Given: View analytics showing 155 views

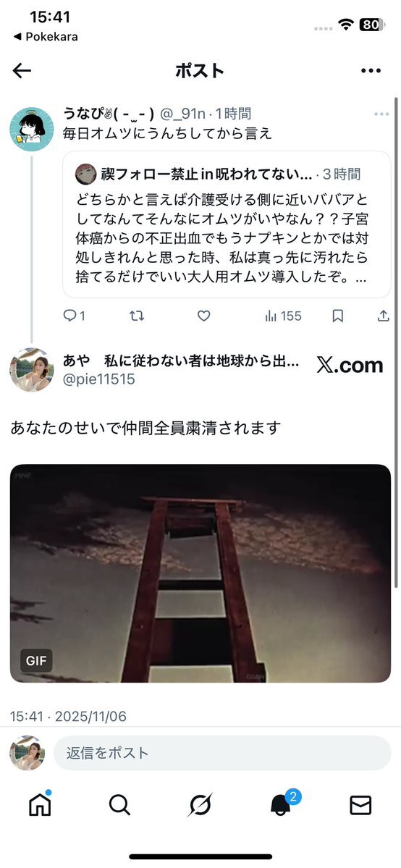Looking at the screenshot, I should coord(283,316).
